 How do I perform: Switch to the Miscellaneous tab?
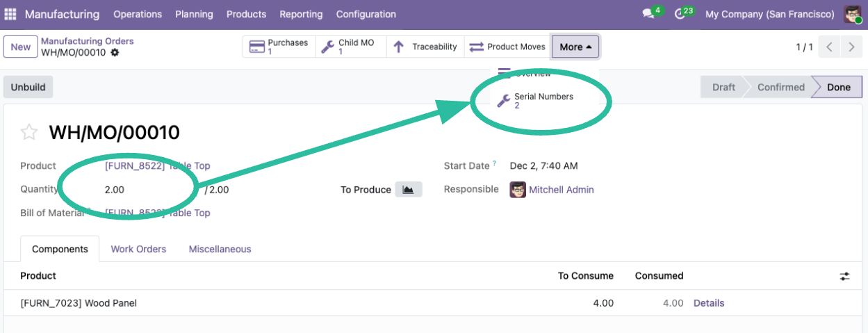point(220,249)
